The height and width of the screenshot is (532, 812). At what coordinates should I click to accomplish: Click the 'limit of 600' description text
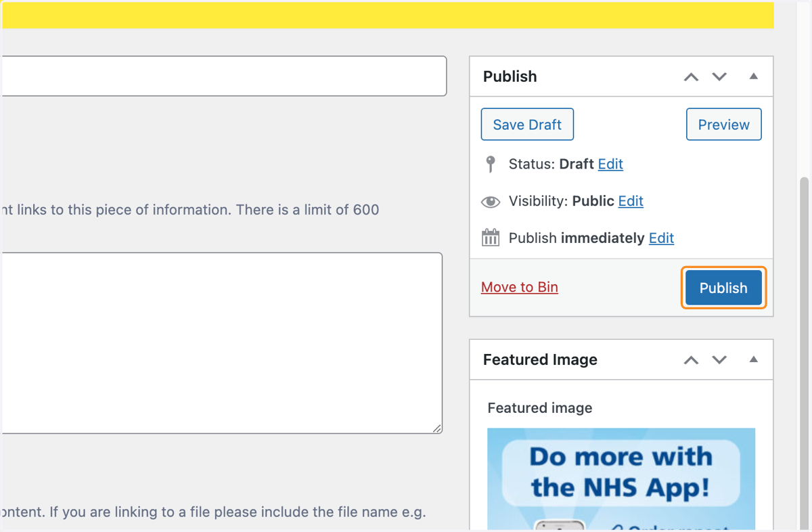(189, 210)
